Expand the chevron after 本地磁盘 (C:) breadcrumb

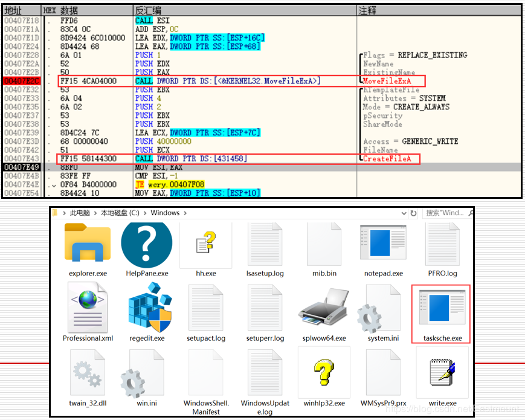point(145,213)
